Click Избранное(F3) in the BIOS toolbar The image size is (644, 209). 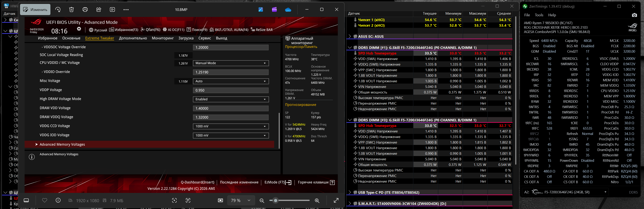point(124,30)
